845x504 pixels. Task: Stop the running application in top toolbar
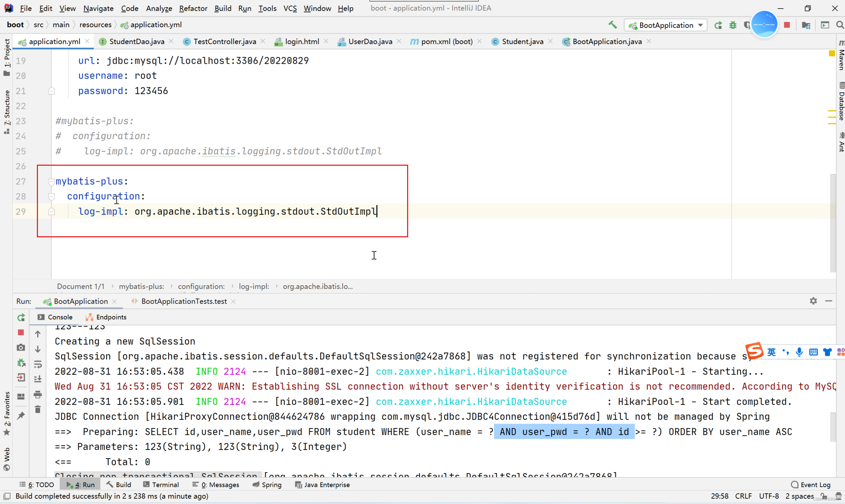point(787,25)
